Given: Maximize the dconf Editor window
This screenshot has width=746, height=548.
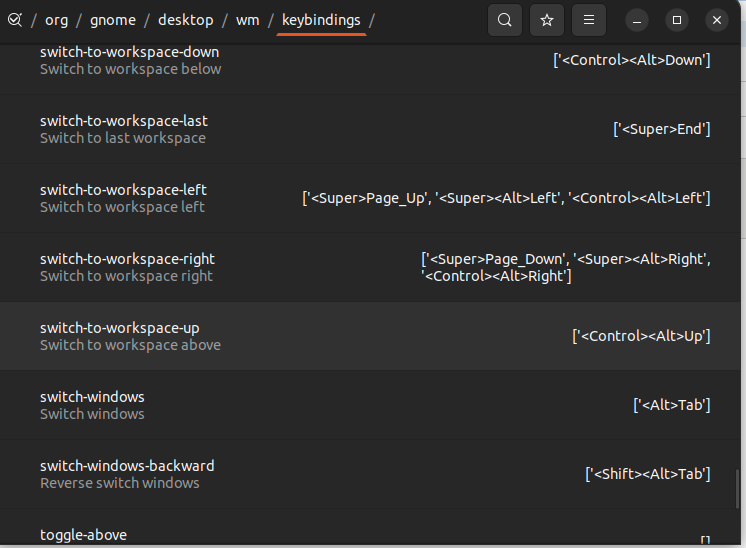Looking at the screenshot, I should (x=677, y=20).
